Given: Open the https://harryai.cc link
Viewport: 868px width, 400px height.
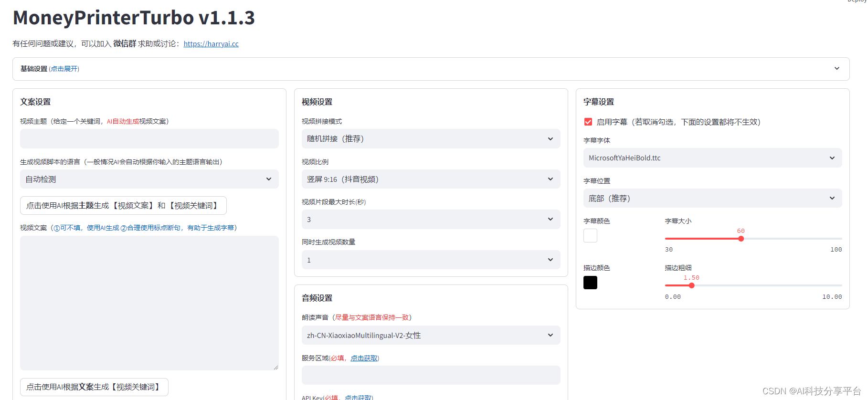Looking at the screenshot, I should [211, 44].
